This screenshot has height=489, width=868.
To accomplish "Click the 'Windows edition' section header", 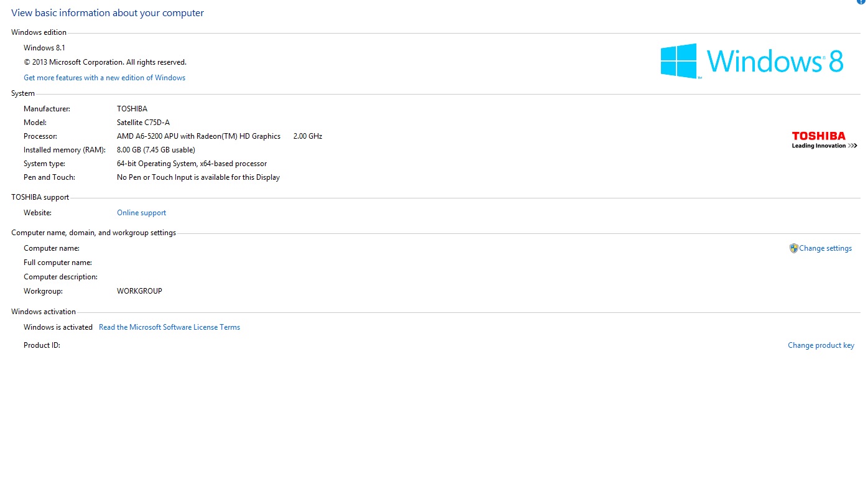I will tap(39, 32).
